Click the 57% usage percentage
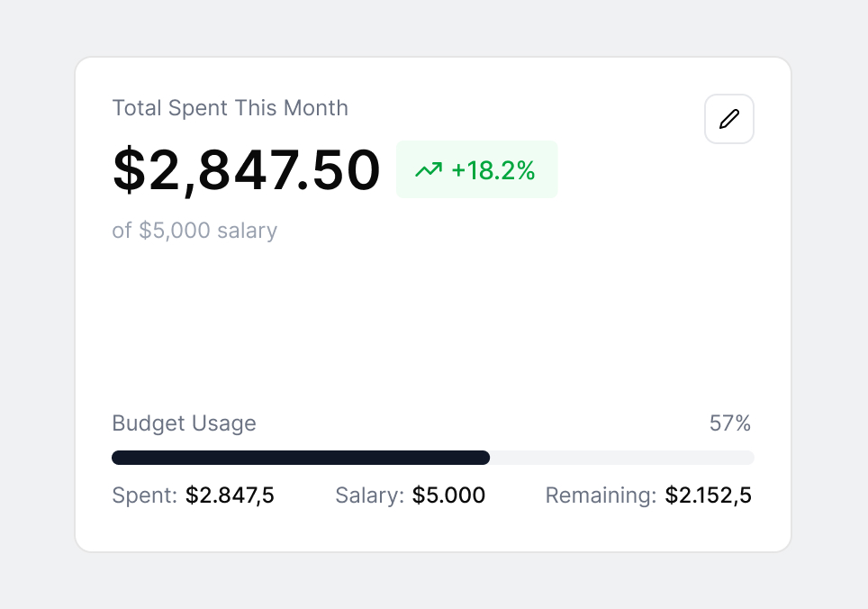Screen dimensions: 868x609 tap(730, 423)
